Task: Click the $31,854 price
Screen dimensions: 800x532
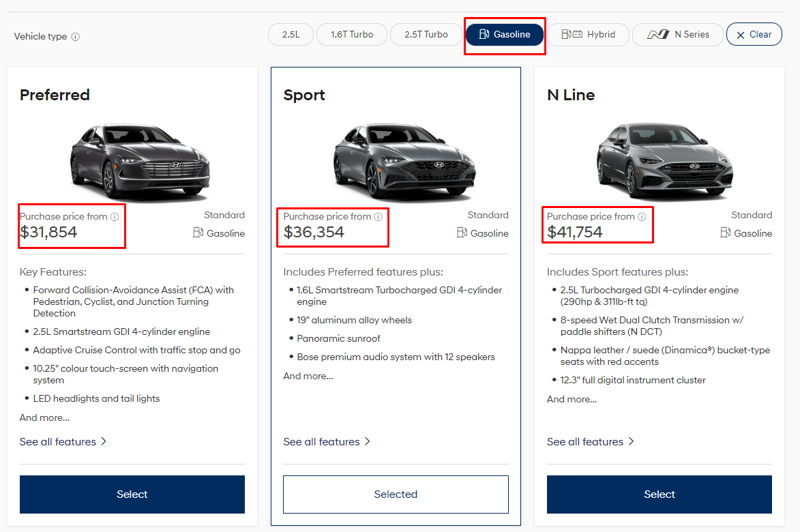Action: (x=48, y=232)
